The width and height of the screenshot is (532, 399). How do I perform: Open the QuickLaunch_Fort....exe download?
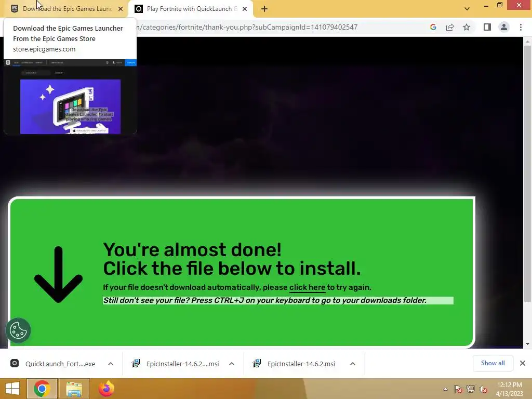click(x=53, y=364)
